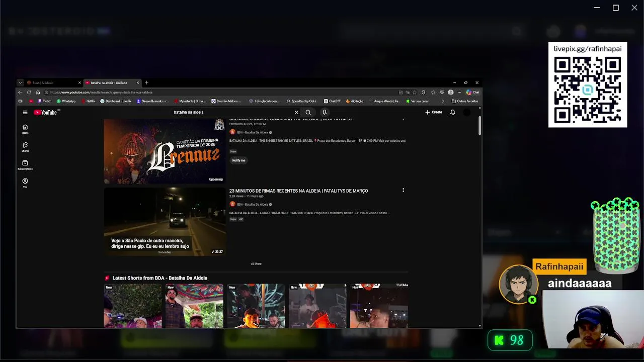Open the Twitch bookmark
Image resolution: width=644 pixels, height=362 pixels.
click(x=45, y=101)
